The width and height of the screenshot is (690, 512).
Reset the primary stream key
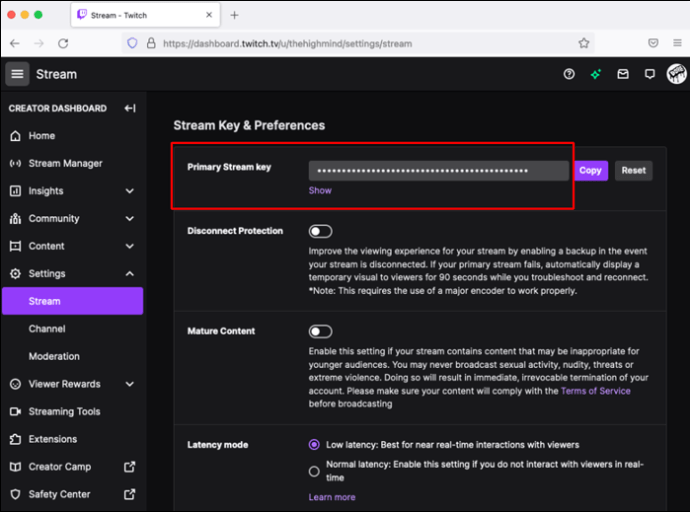pyautogui.click(x=634, y=171)
